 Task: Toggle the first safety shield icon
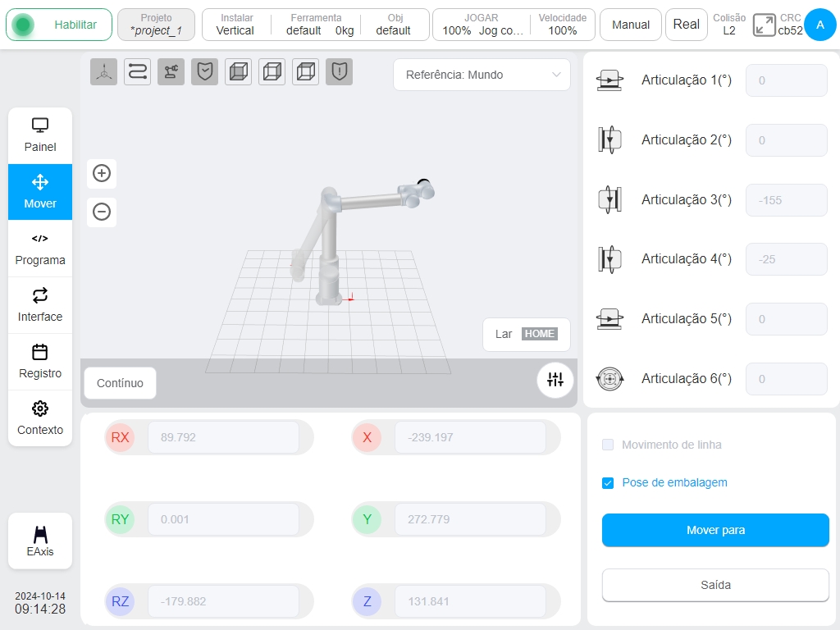pos(204,72)
